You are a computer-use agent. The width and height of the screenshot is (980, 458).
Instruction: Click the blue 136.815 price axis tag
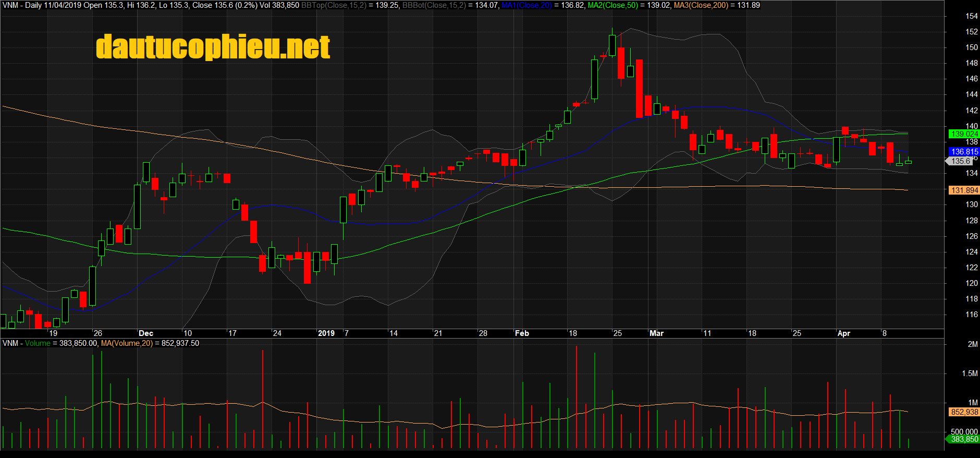(964, 152)
